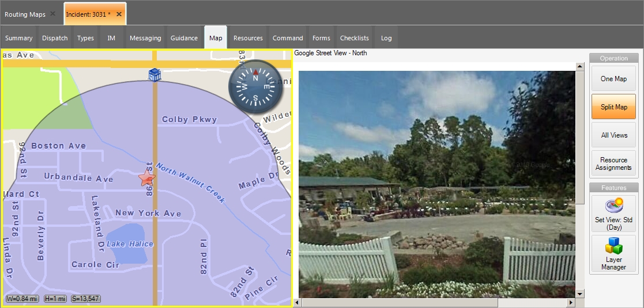Open the Guidance tab
The height and width of the screenshot is (308, 644).
(x=184, y=38)
